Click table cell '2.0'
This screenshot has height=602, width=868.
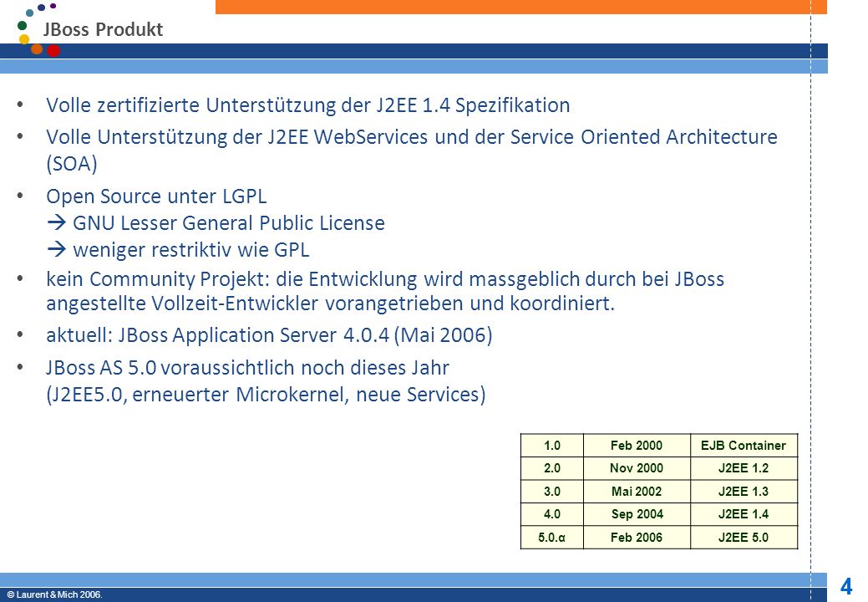click(552, 468)
